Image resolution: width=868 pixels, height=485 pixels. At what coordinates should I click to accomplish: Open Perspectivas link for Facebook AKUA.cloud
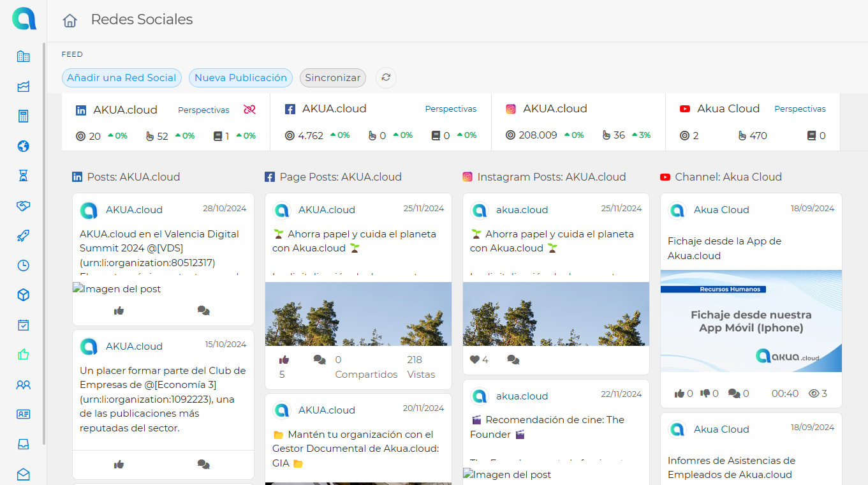(451, 109)
